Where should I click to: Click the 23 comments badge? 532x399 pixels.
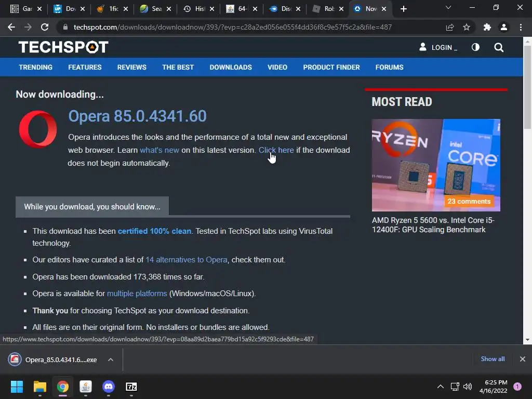pos(469,201)
